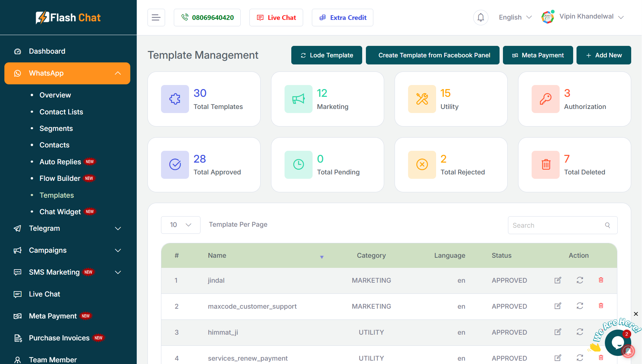Click the sync icon for maxcode_customer_support
Image resolution: width=642 pixels, height=364 pixels.
(580, 306)
